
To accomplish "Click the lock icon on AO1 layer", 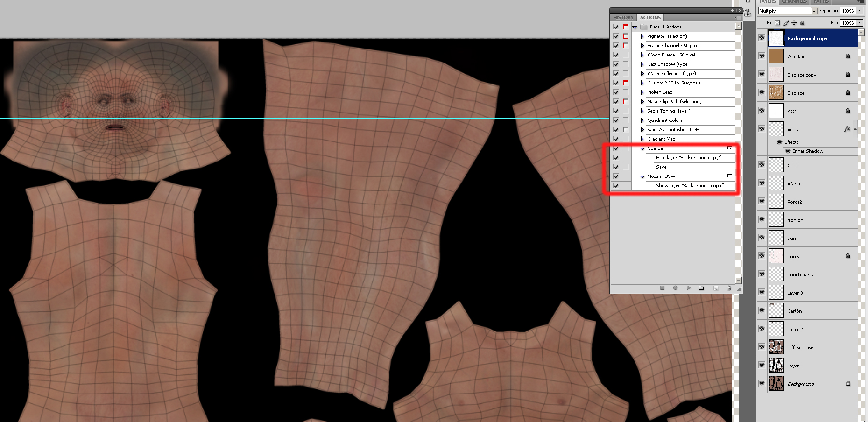I will coord(848,111).
